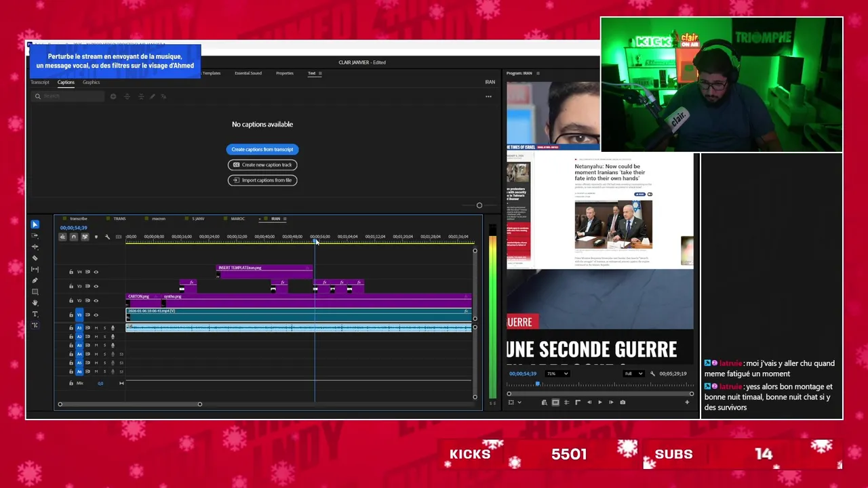Play the Program monitor sequence

point(599,402)
